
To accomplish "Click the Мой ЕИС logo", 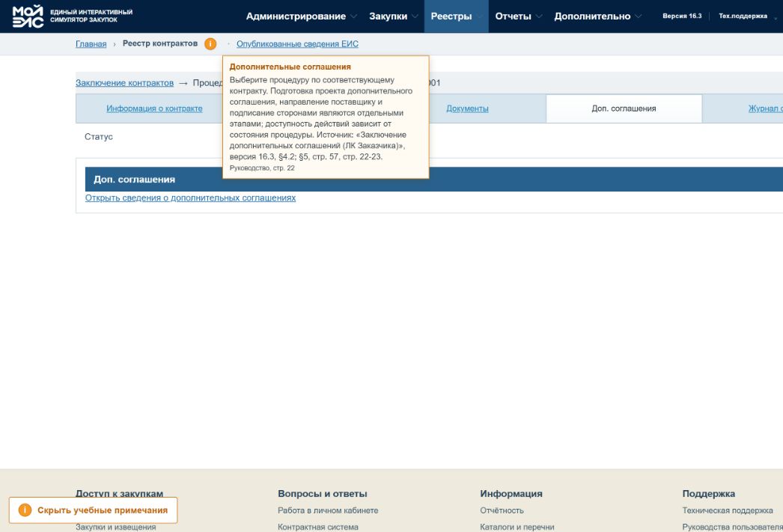I will click(28, 16).
